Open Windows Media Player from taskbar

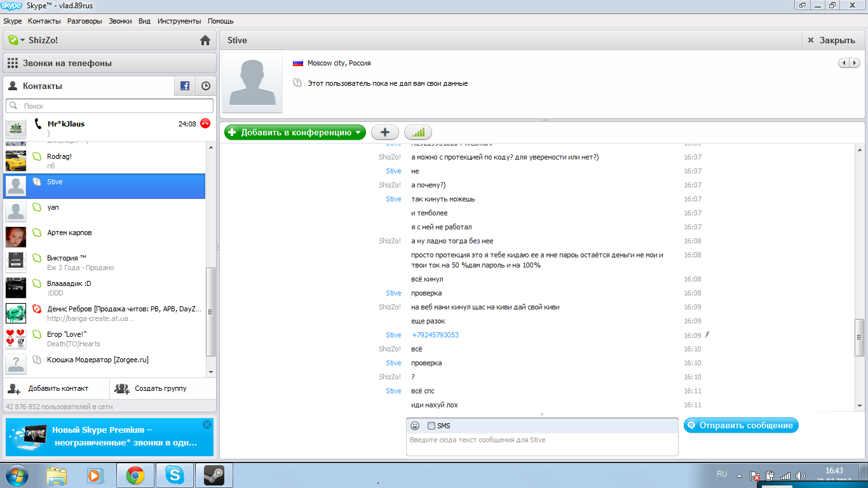(94, 475)
